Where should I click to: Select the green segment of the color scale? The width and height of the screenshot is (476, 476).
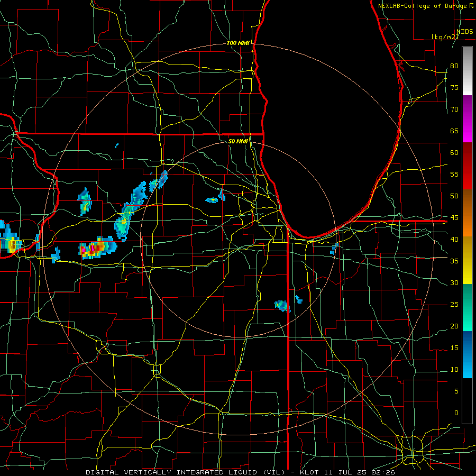coord(467,307)
